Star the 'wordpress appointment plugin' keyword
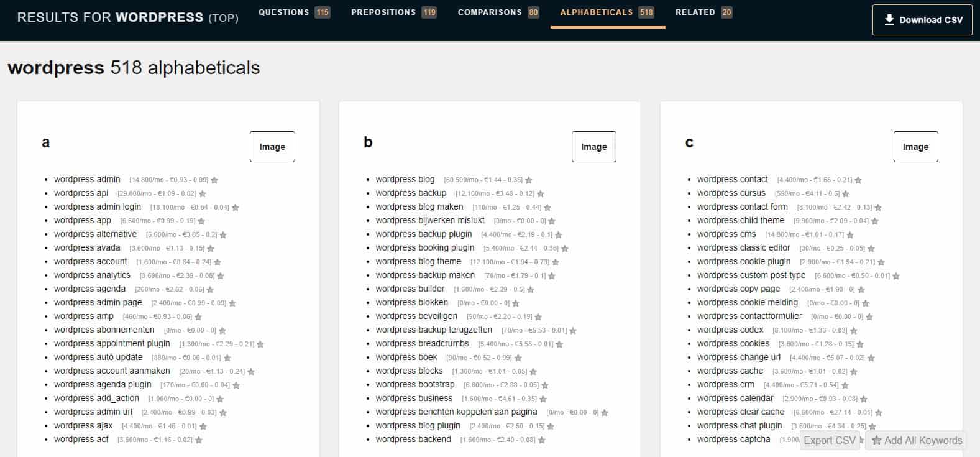Screen dimensions: 980x457 pyautogui.click(x=260, y=344)
